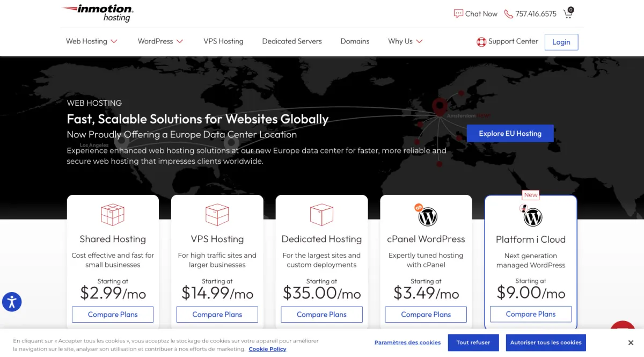The width and height of the screenshot is (644, 357).
Task: Click the cPanel WordPress logo icon
Action: click(427, 216)
